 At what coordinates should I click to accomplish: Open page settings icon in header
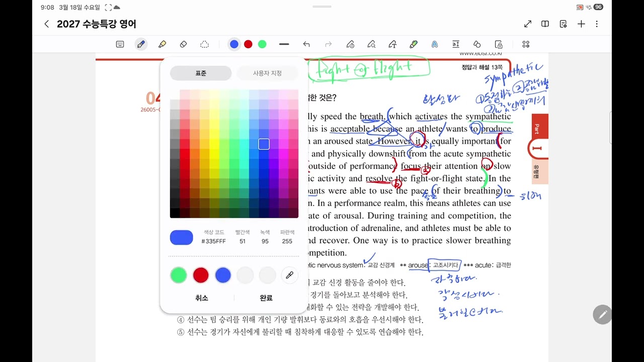click(563, 24)
